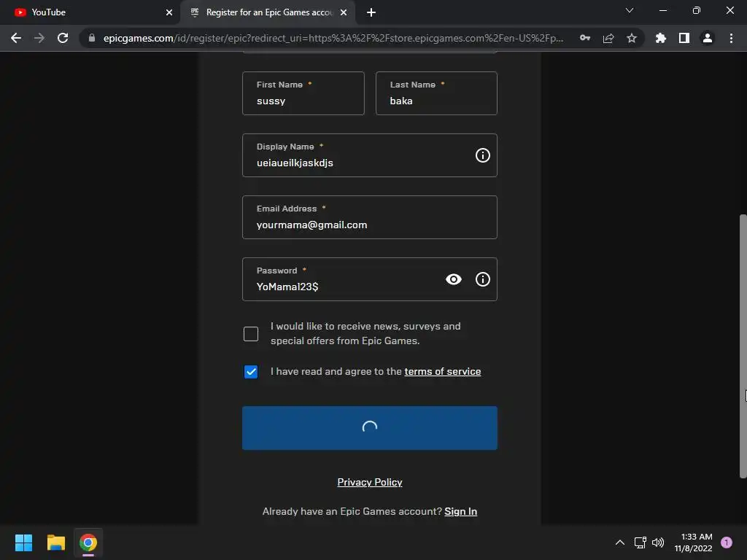Image resolution: width=747 pixels, height=560 pixels.
Task: Click the Display Name info icon
Action: (483, 155)
